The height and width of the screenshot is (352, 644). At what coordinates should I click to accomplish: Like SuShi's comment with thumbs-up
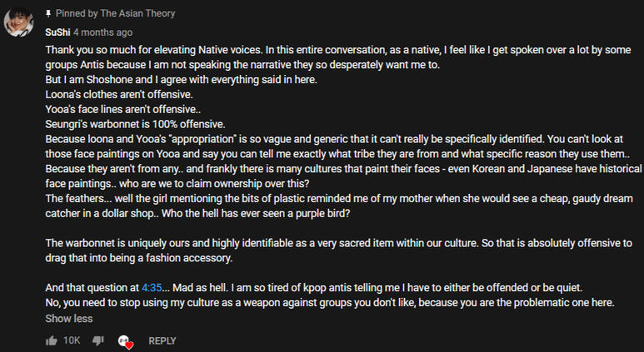coord(52,340)
